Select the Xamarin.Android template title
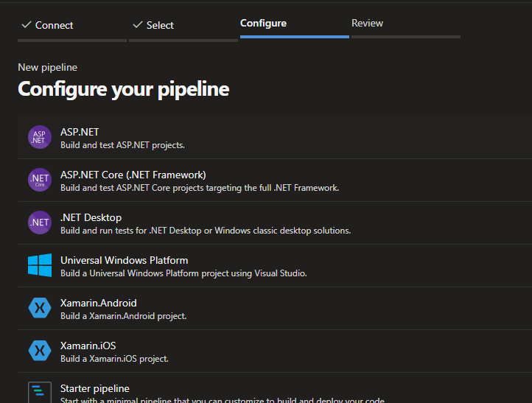 coord(98,303)
